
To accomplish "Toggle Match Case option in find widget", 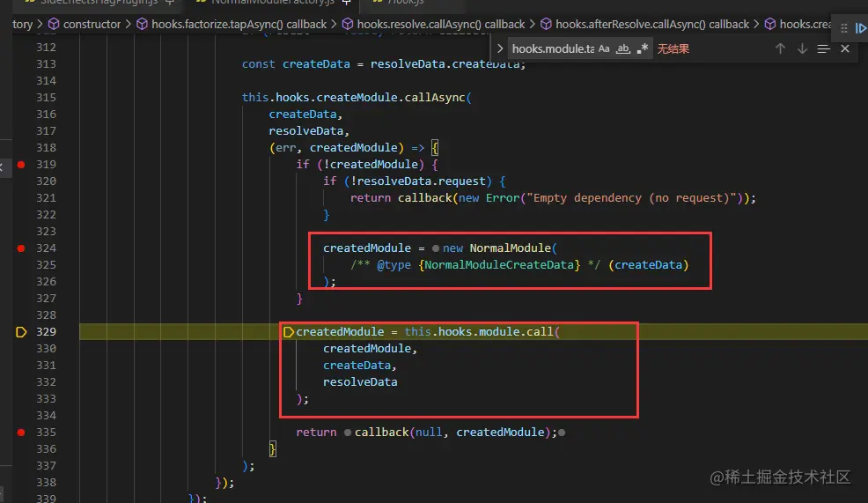I will (x=604, y=48).
